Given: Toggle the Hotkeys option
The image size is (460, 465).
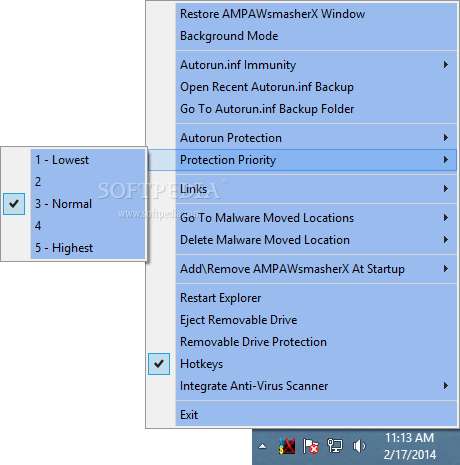Looking at the screenshot, I should [302, 364].
